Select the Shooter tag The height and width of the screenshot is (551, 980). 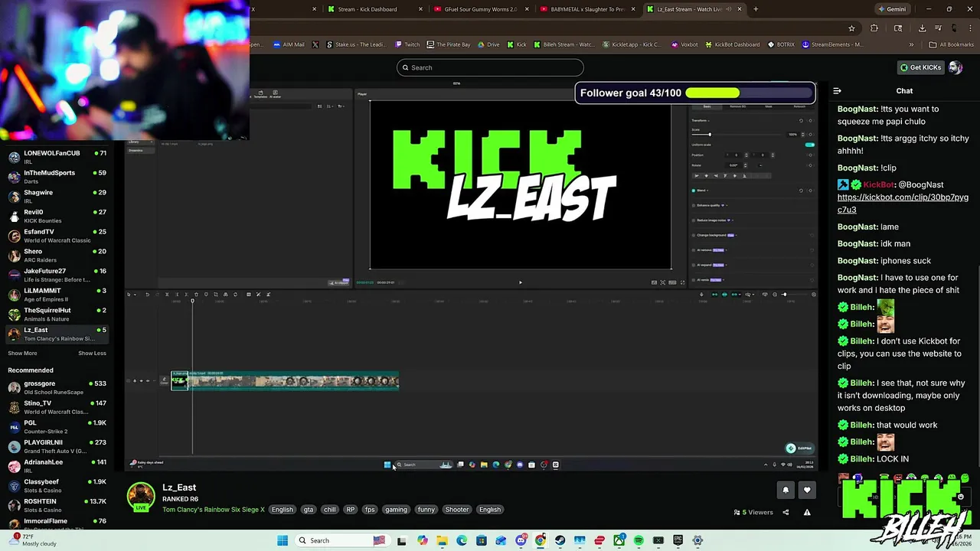457,510
